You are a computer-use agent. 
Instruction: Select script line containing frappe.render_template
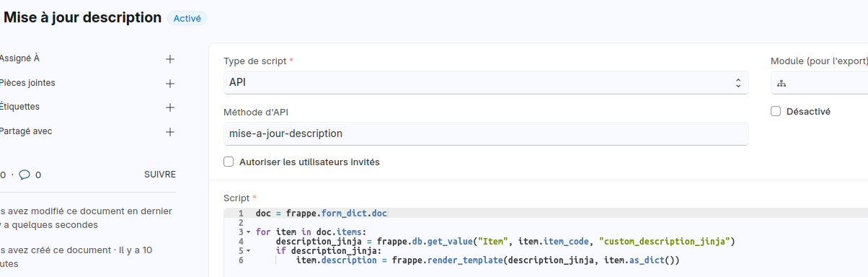(488, 260)
